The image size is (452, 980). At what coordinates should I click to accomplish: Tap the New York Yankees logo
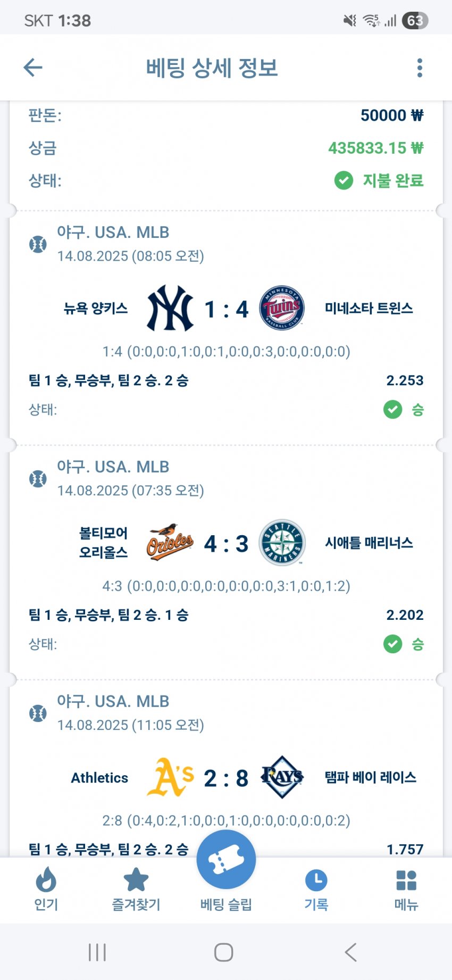170,309
